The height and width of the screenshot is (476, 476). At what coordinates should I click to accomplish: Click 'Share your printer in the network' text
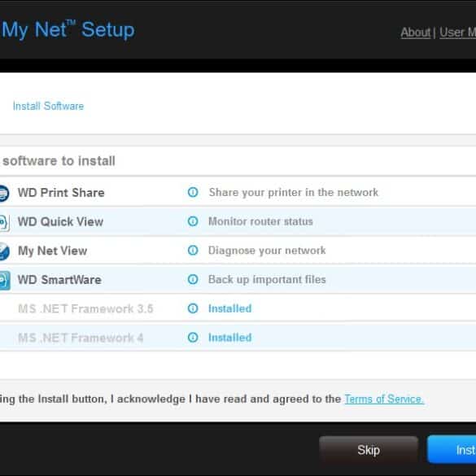click(x=294, y=193)
